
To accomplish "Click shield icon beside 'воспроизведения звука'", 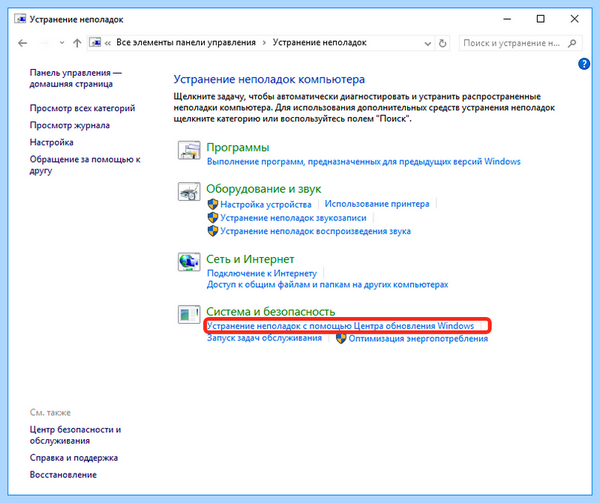I will click(x=213, y=231).
